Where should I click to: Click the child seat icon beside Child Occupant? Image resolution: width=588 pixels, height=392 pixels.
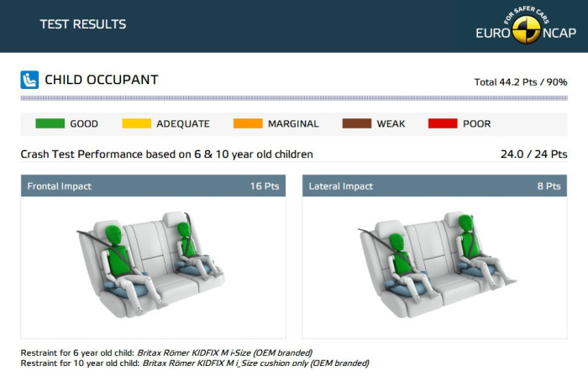(29, 81)
